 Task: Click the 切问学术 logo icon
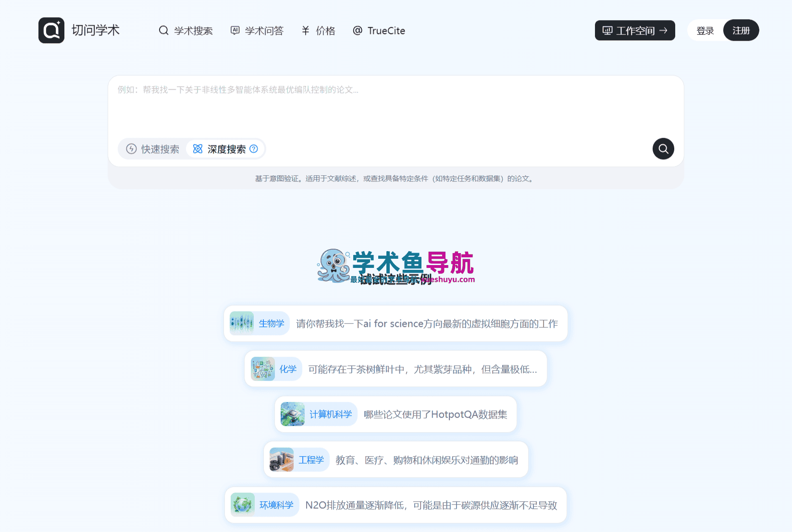pos(51,30)
